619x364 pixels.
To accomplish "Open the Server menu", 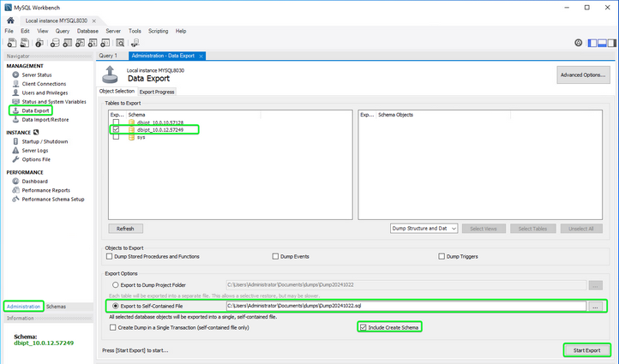I will [113, 31].
